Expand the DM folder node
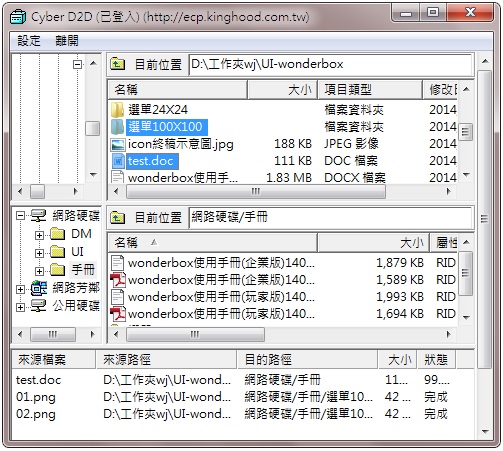 click(39, 235)
